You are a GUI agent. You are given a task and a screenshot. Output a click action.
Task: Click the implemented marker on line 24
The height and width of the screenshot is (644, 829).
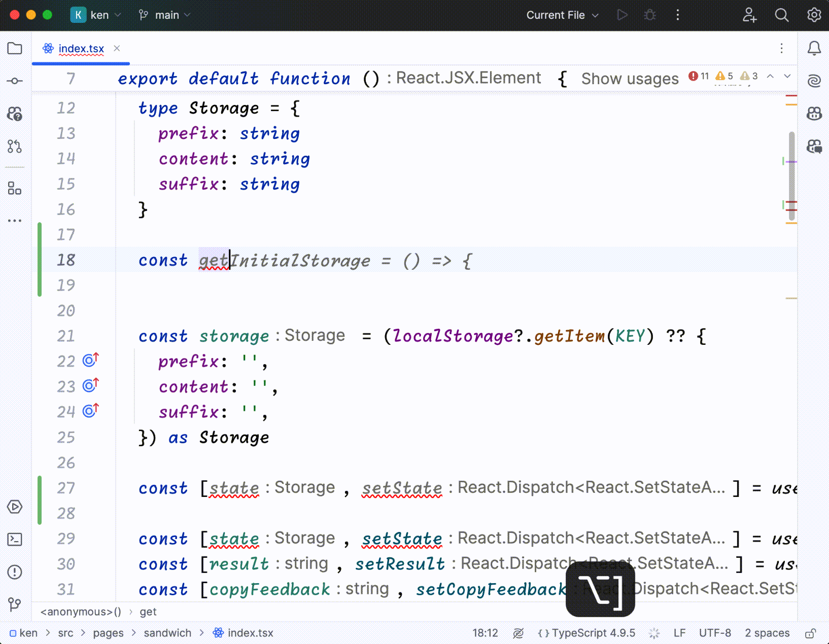coord(91,410)
